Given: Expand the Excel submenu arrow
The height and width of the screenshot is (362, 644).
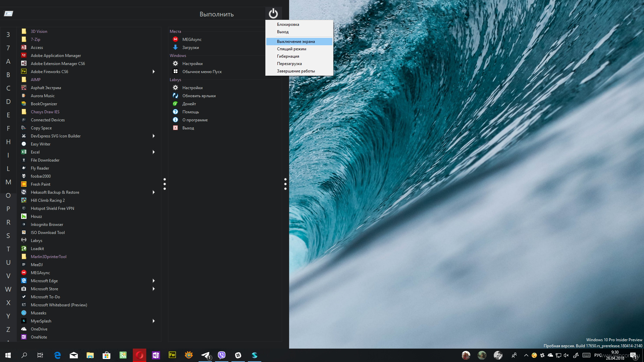Looking at the screenshot, I should click(x=154, y=152).
